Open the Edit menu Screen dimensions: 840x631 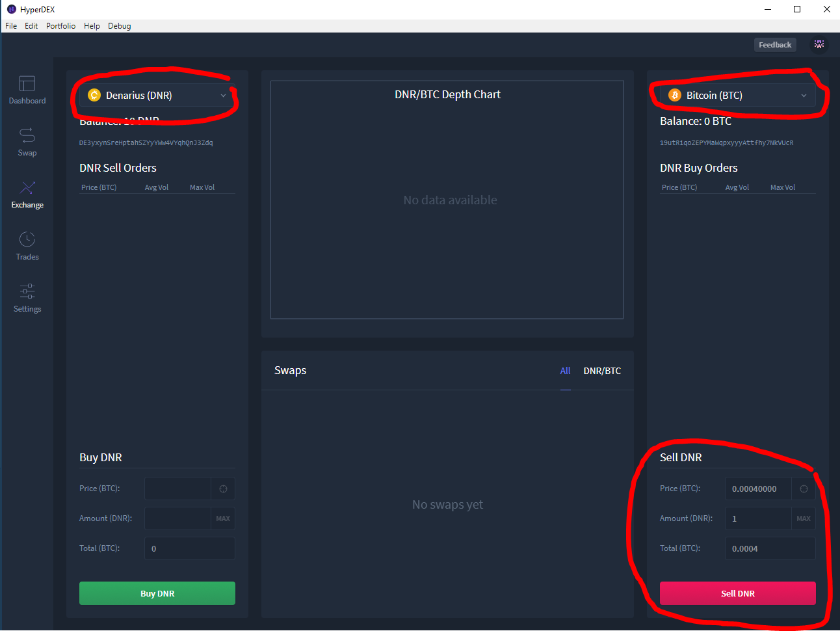(31, 26)
